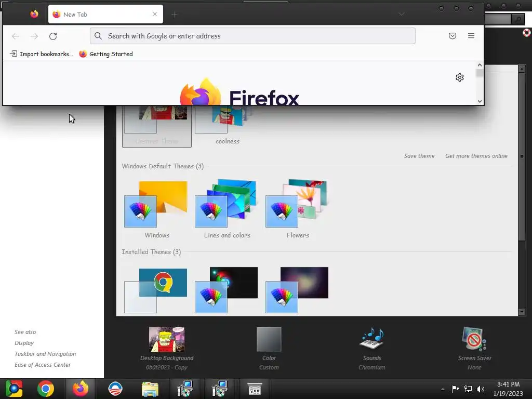Open the Save to Pocket icon
Viewport: 532px width, 399px height.
[453, 36]
